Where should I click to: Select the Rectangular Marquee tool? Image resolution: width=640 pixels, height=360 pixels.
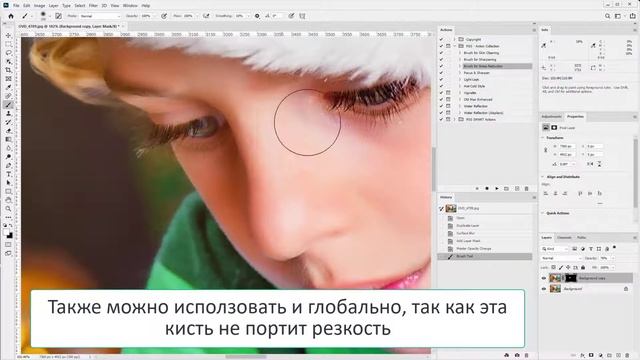tap(9, 44)
